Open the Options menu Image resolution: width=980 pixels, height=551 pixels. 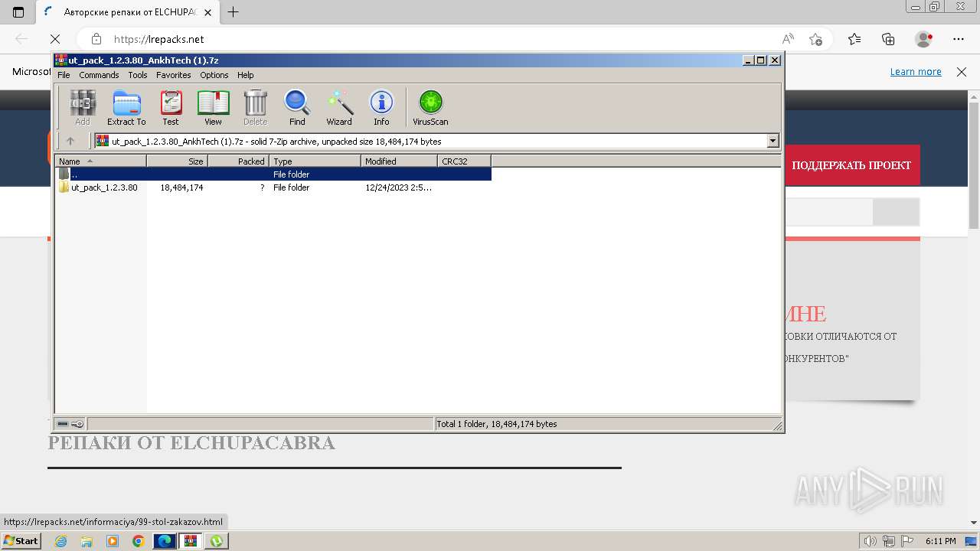point(214,75)
